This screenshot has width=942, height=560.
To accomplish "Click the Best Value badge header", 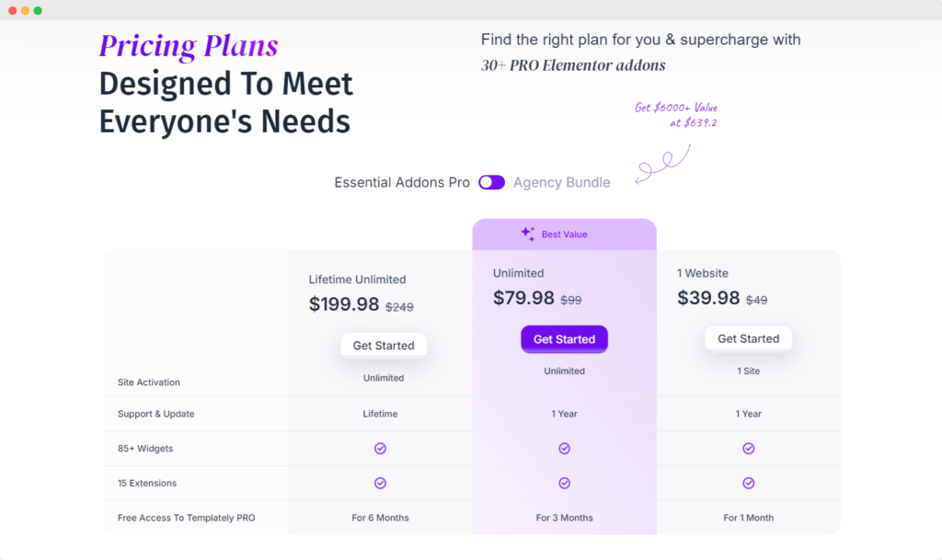I will click(x=564, y=234).
